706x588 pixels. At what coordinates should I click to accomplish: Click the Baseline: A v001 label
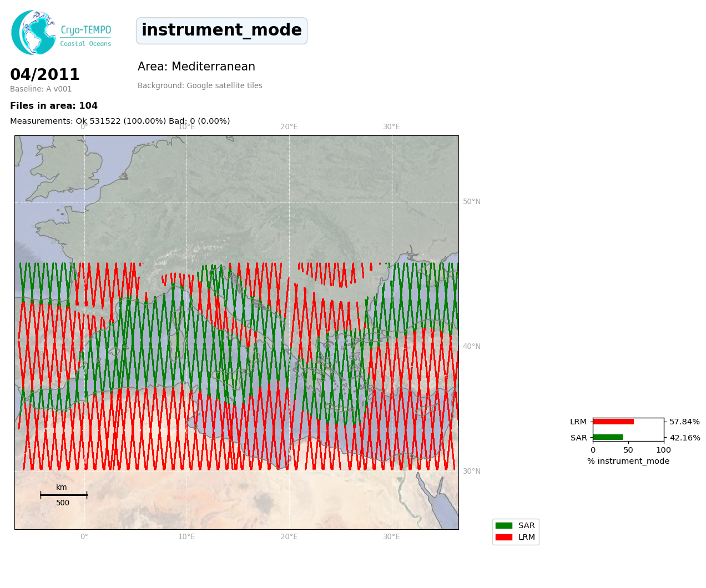(x=41, y=89)
